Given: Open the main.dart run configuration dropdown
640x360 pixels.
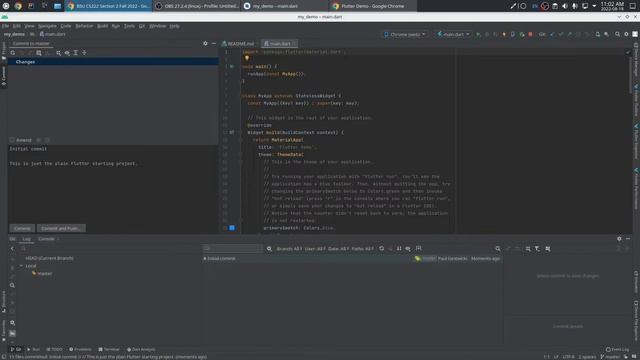Looking at the screenshot, I should click(453, 34).
